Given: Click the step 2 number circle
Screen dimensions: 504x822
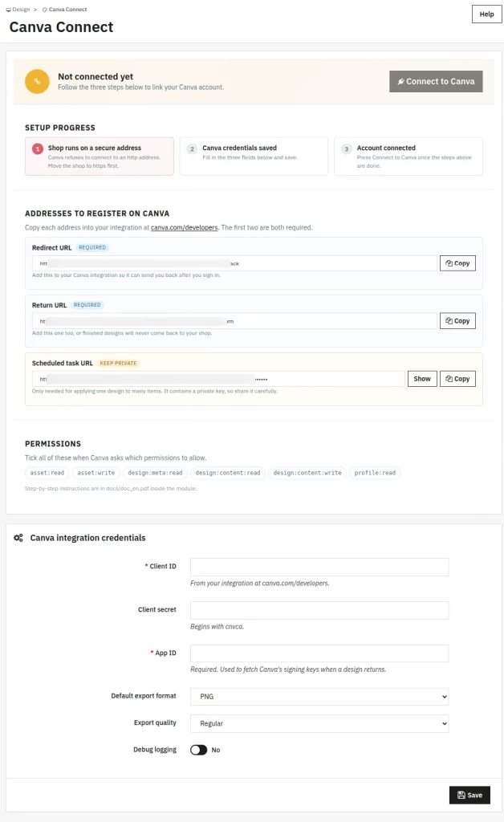Looking at the screenshot, I should [x=193, y=149].
